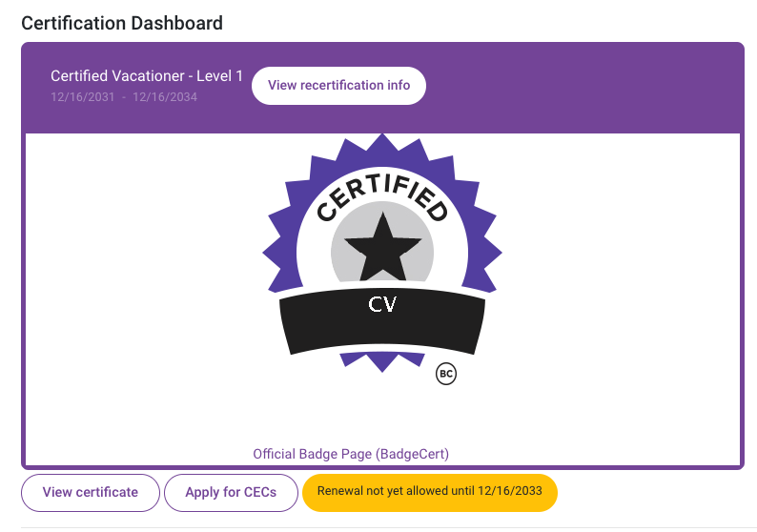
Task: Click the white CV letters on badge
Action: tap(382, 305)
